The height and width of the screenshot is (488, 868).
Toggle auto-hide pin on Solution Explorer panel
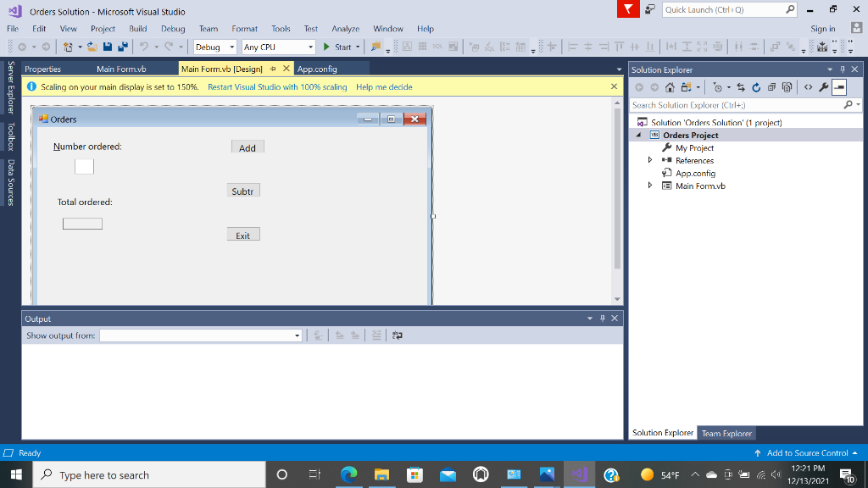[843, 69]
